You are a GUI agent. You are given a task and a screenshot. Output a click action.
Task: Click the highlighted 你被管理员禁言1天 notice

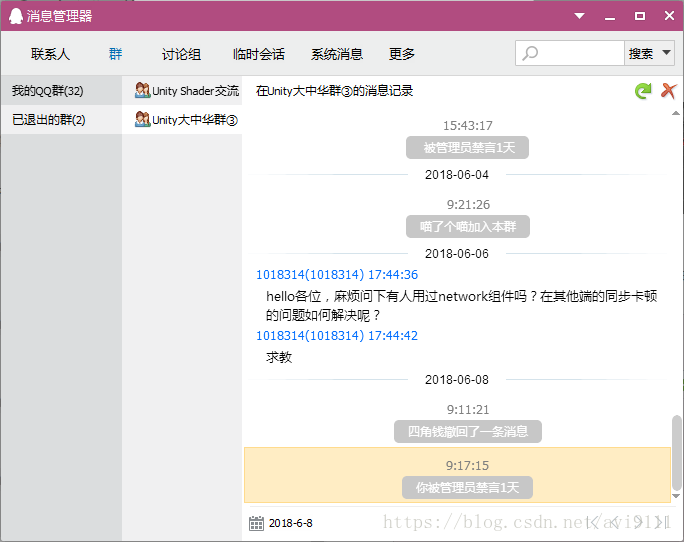(x=467, y=487)
